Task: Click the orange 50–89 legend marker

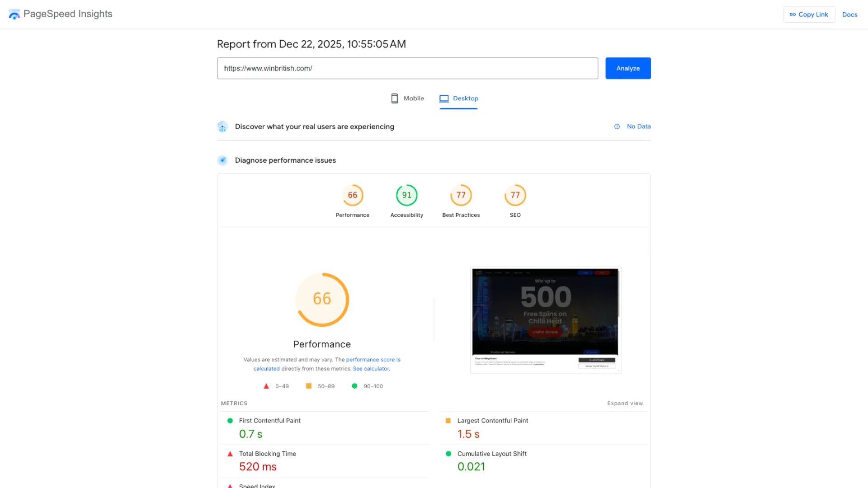Action: (308, 386)
